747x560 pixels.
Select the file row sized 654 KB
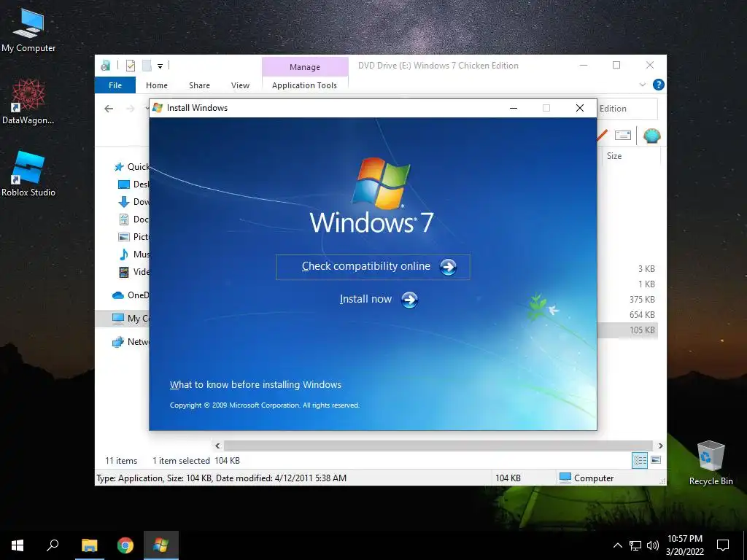(627, 315)
